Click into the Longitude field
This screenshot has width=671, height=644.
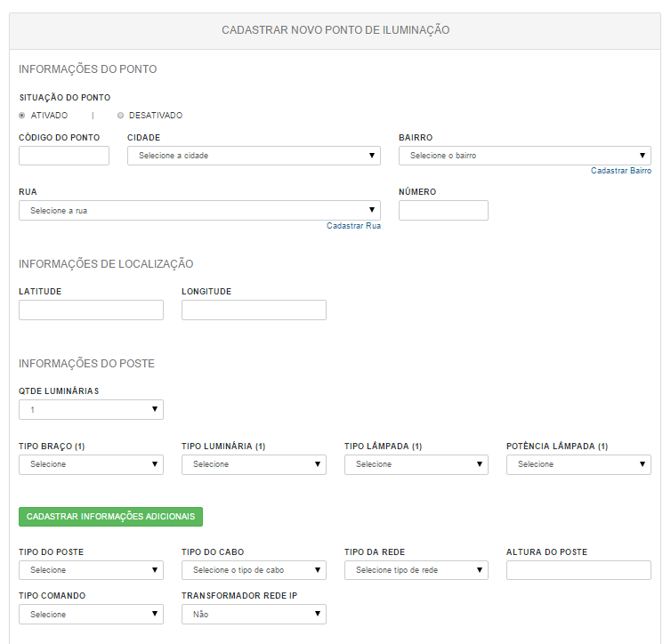click(x=254, y=310)
